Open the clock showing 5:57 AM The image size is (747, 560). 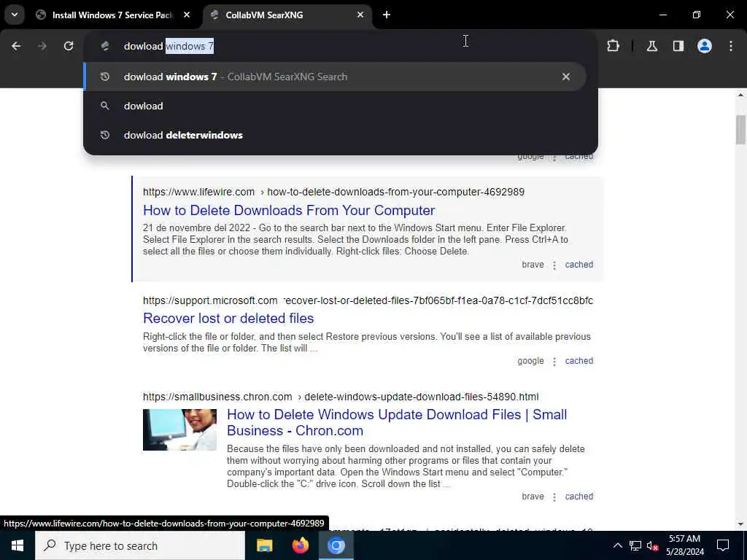tap(684, 545)
